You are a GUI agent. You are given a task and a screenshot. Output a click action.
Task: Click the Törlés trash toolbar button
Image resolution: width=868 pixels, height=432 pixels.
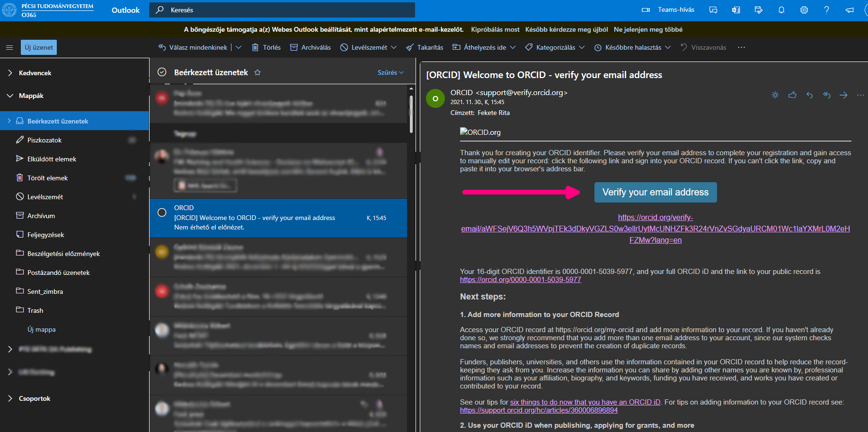(266, 47)
